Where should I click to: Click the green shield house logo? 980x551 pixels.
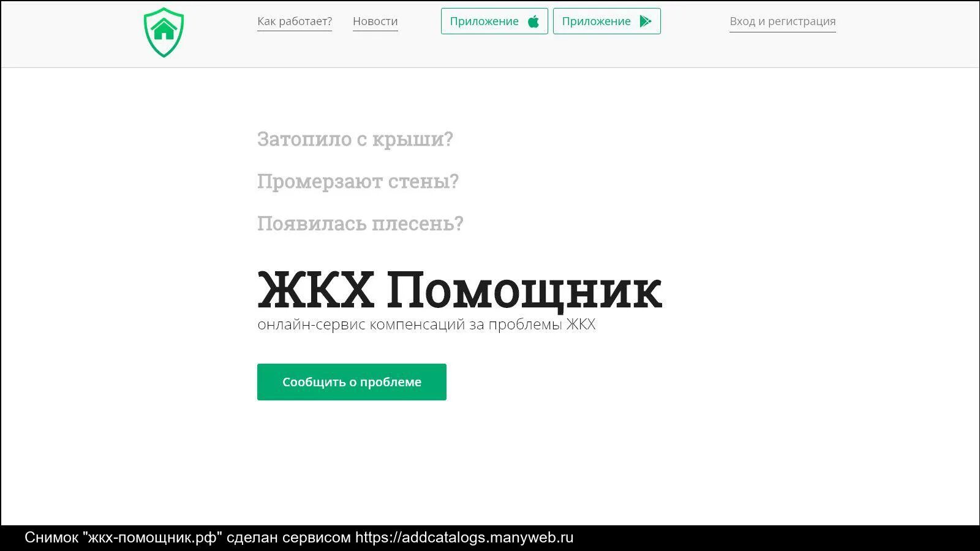[x=164, y=32]
